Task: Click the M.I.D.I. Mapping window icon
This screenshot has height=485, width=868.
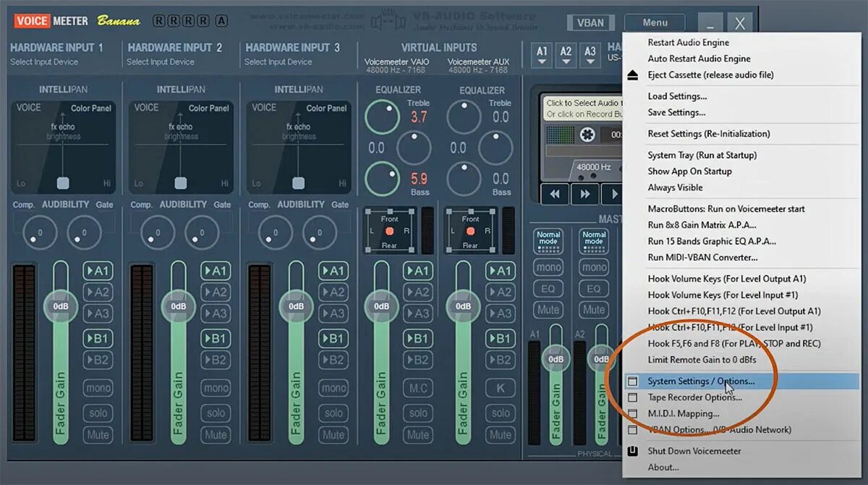Action: (633, 413)
